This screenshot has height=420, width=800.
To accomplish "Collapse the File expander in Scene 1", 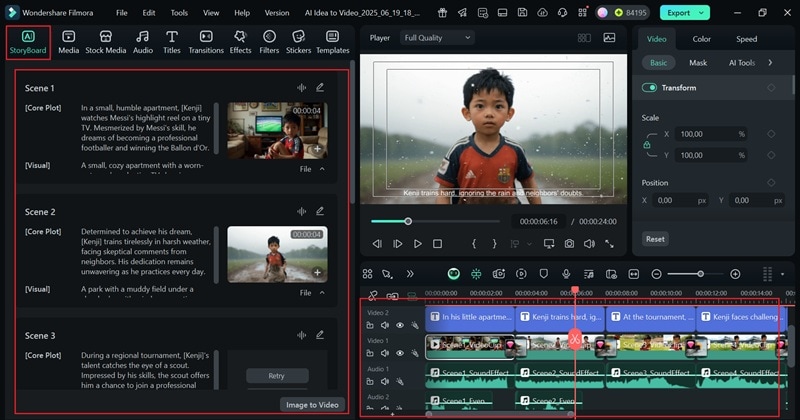I will (322, 169).
